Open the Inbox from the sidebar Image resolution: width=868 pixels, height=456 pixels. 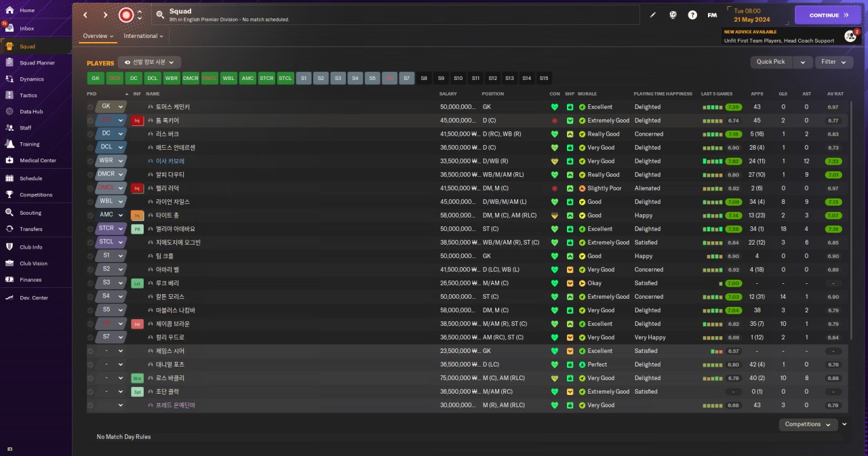pos(27,28)
